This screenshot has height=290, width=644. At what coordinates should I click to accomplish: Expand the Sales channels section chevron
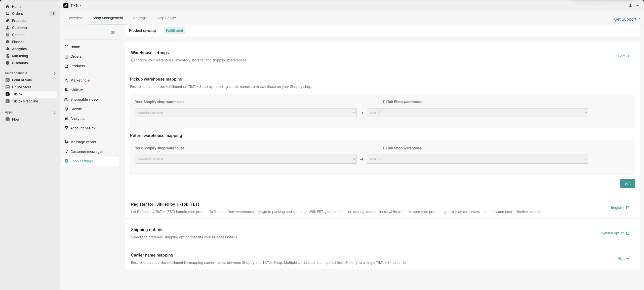(x=55, y=73)
